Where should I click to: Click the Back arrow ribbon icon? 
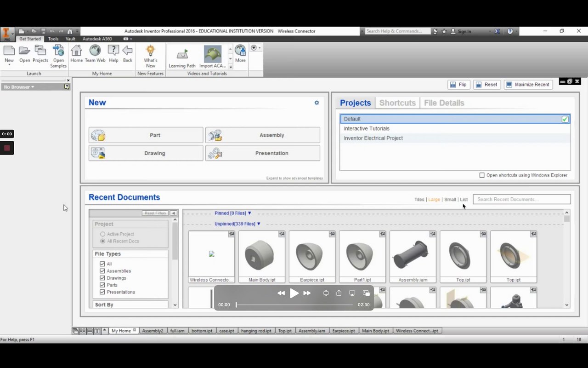[x=127, y=51]
